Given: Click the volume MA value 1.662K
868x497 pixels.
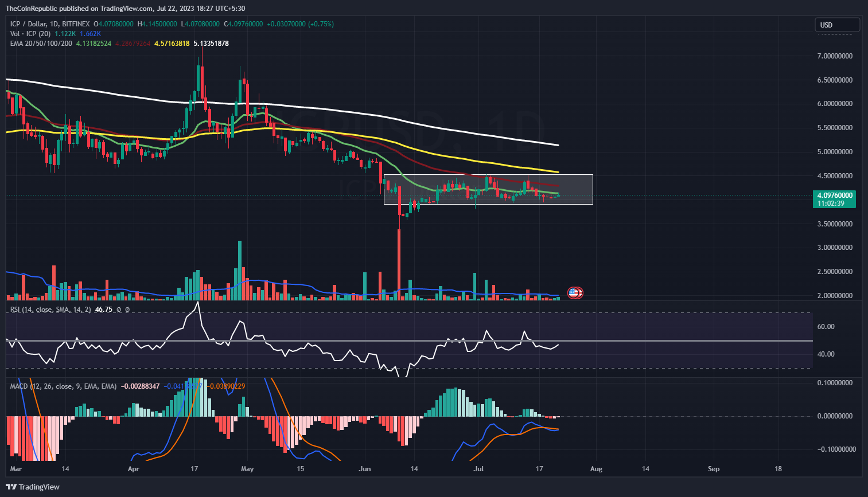Looking at the screenshot, I should click(x=91, y=34).
